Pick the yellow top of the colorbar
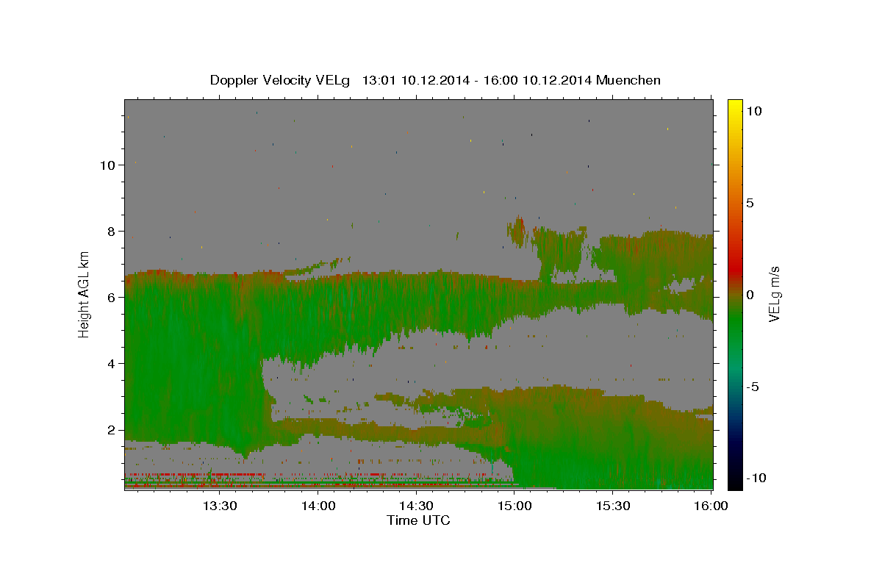The image size is (882, 588). [734, 107]
